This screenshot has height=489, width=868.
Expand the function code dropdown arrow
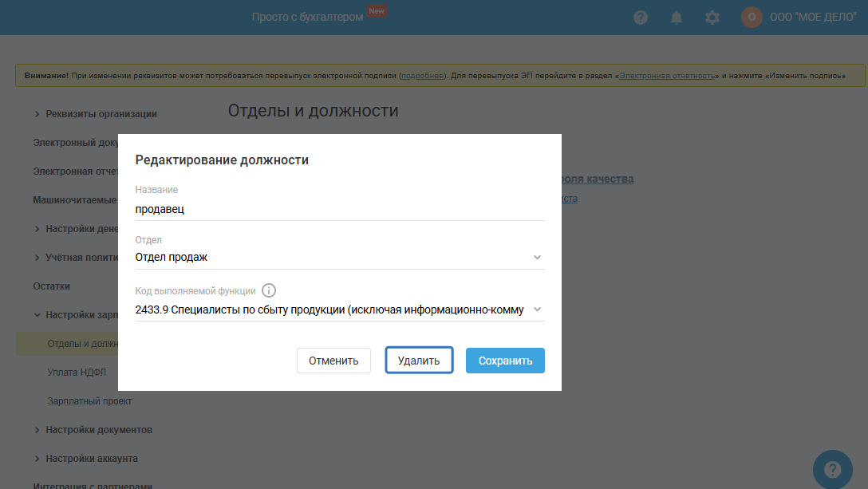[x=537, y=310]
